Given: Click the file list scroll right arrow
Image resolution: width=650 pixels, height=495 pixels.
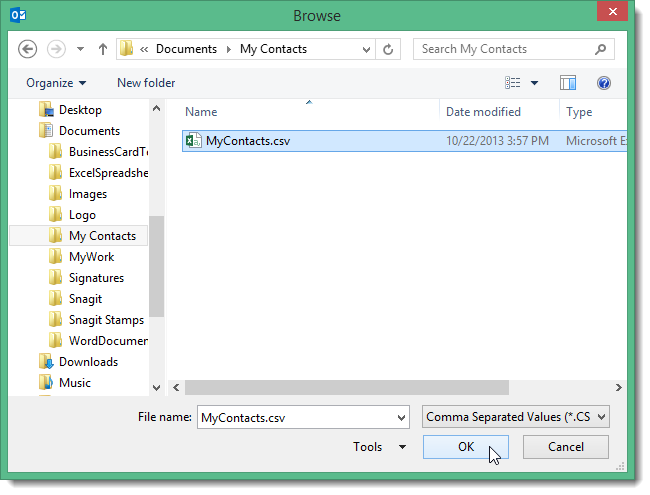Looking at the screenshot, I should pyautogui.click(x=618, y=388).
